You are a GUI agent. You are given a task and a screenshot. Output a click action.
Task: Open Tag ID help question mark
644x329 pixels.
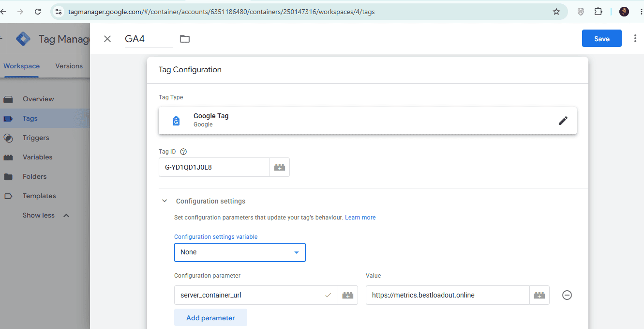coord(183,152)
